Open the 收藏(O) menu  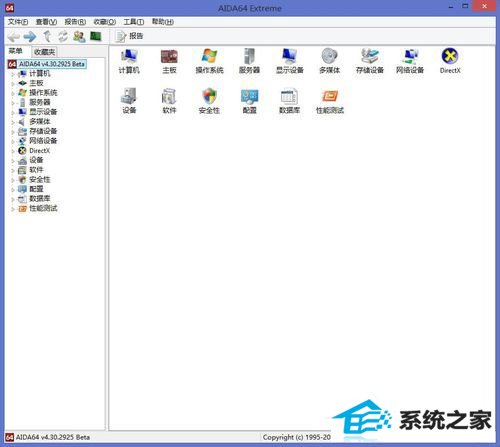[x=105, y=22]
